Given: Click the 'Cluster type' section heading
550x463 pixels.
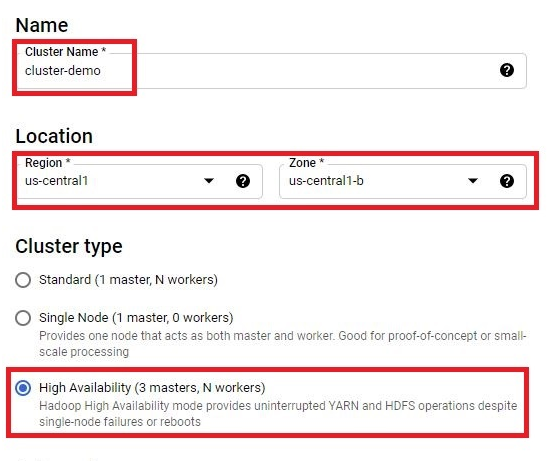Looking at the screenshot, I should click(69, 246).
